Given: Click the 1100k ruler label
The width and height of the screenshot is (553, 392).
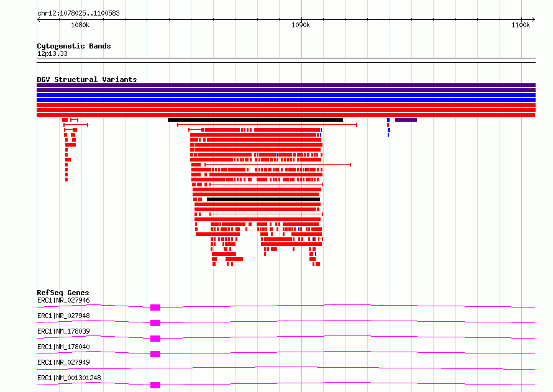Looking at the screenshot, I should pyautogui.click(x=521, y=25).
